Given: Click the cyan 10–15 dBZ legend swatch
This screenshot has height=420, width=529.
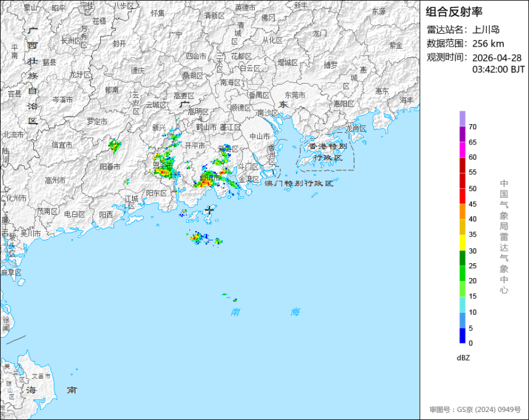Looking at the screenshot, I should (462, 304).
